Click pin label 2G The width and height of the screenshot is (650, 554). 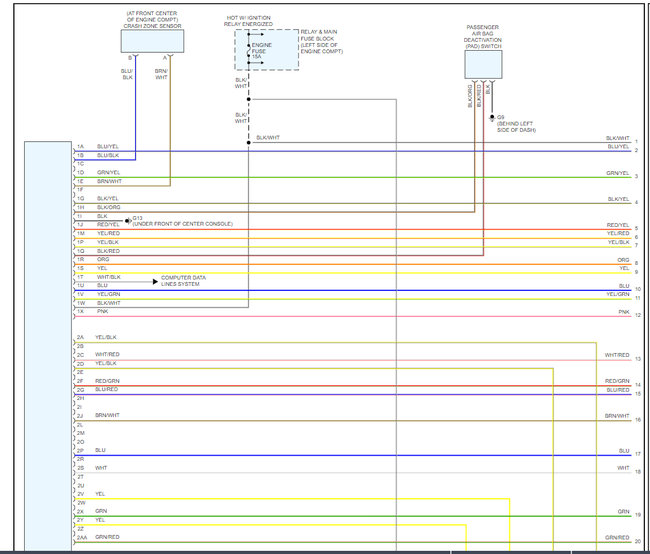tap(80, 390)
